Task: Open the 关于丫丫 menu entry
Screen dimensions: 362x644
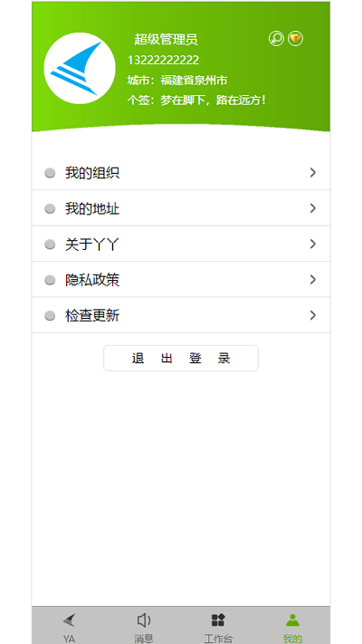Action: [181, 244]
